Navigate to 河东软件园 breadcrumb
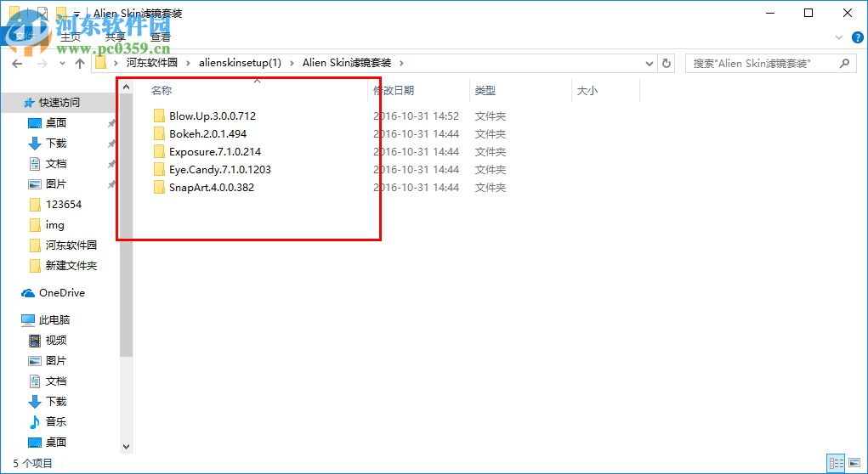 pyautogui.click(x=151, y=63)
